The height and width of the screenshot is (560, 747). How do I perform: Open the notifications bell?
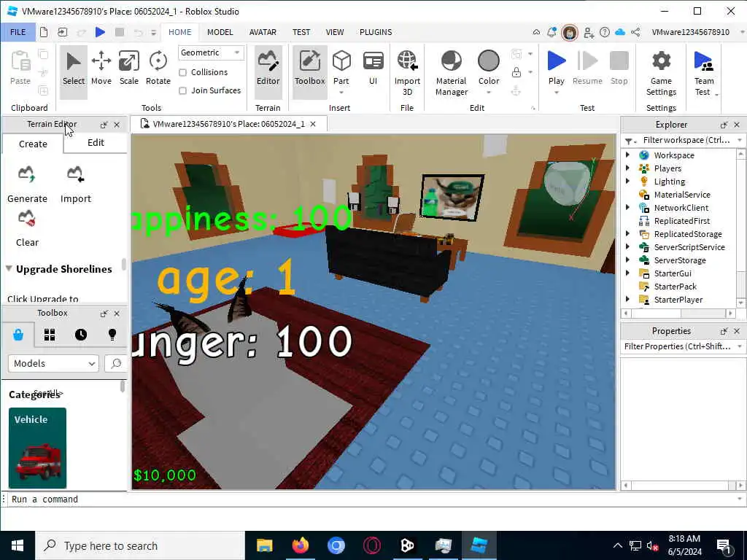(551, 32)
